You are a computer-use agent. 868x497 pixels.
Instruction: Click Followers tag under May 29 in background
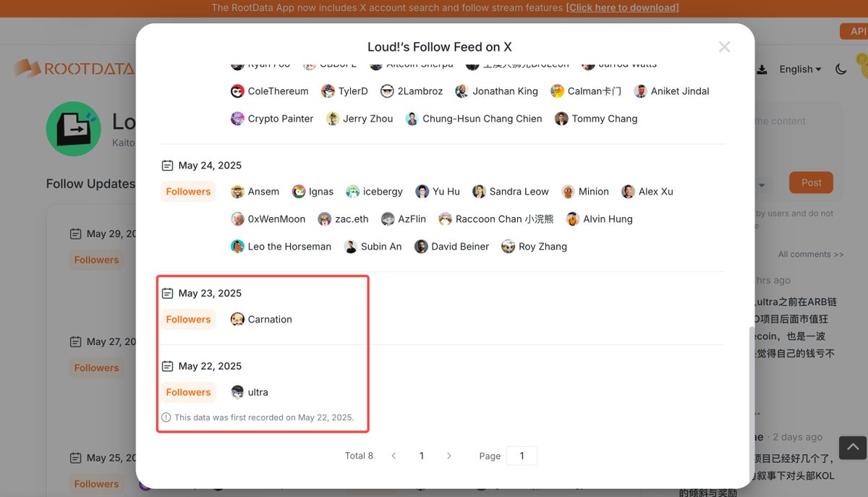pyautogui.click(x=96, y=260)
